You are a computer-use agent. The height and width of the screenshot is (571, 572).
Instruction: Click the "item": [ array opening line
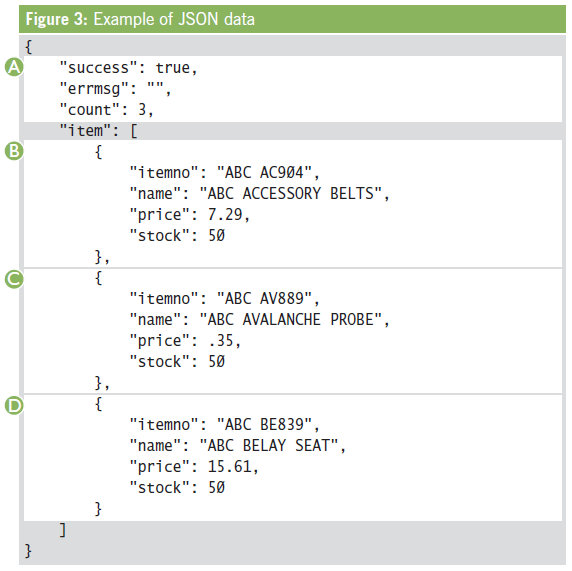point(98,131)
